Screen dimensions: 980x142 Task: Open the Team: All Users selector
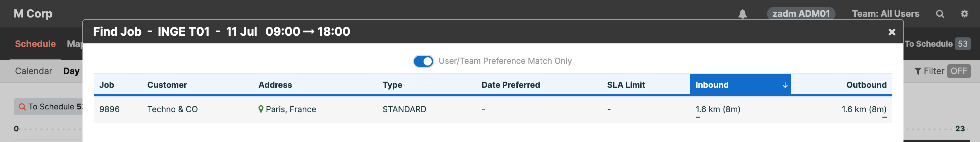[x=885, y=14]
